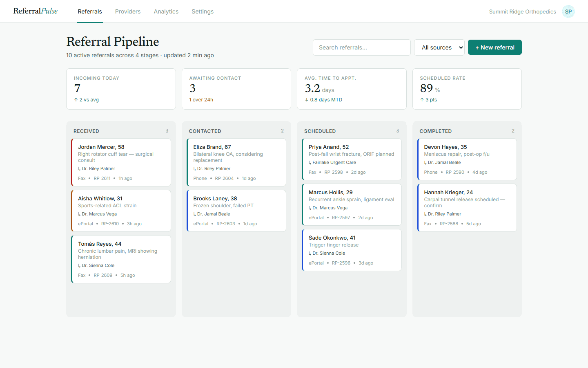Screen dimensions: 588x368
Task: Click the Referral Pipeline heading
Action: (x=113, y=42)
